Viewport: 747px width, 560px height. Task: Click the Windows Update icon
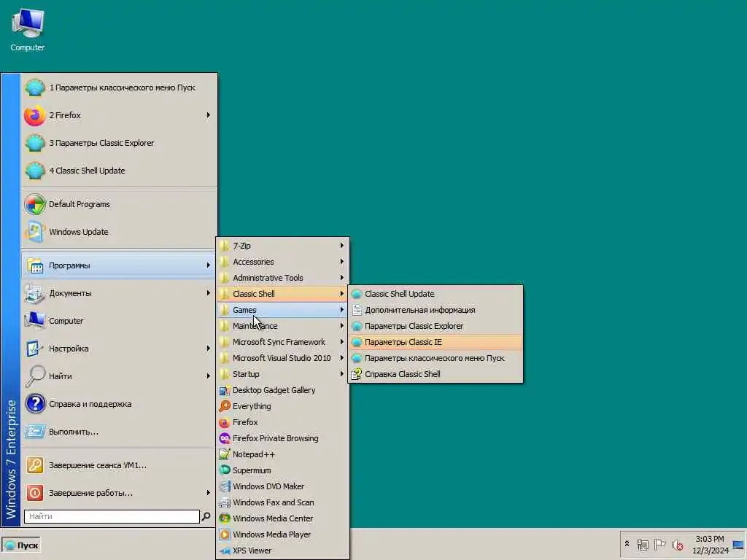(35, 232)
